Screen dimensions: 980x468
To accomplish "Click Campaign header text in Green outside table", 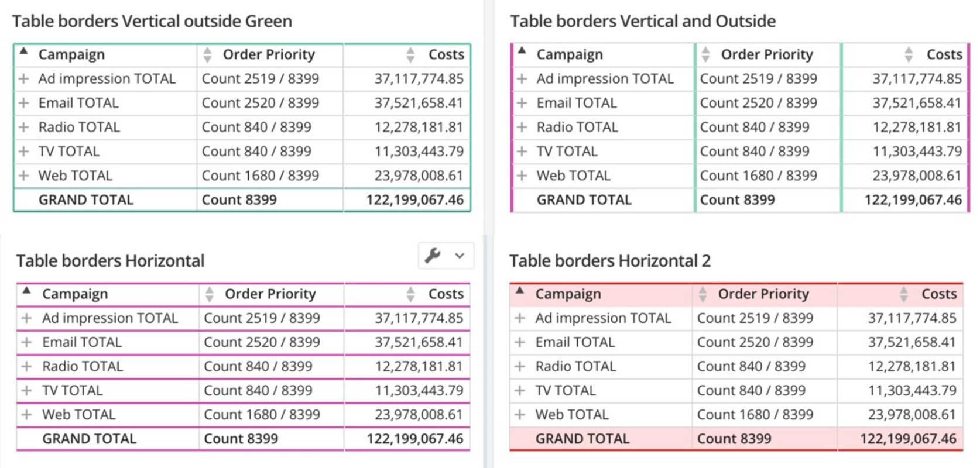I will [71, 55].
